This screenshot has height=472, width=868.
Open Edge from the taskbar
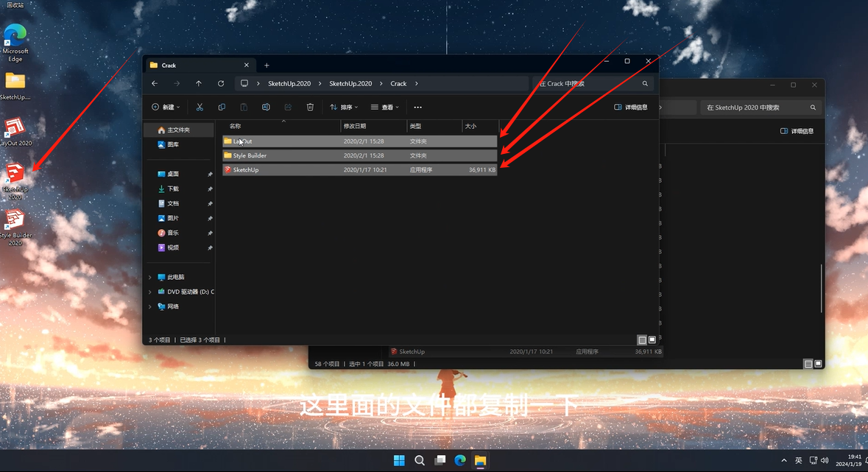point(460,460)
